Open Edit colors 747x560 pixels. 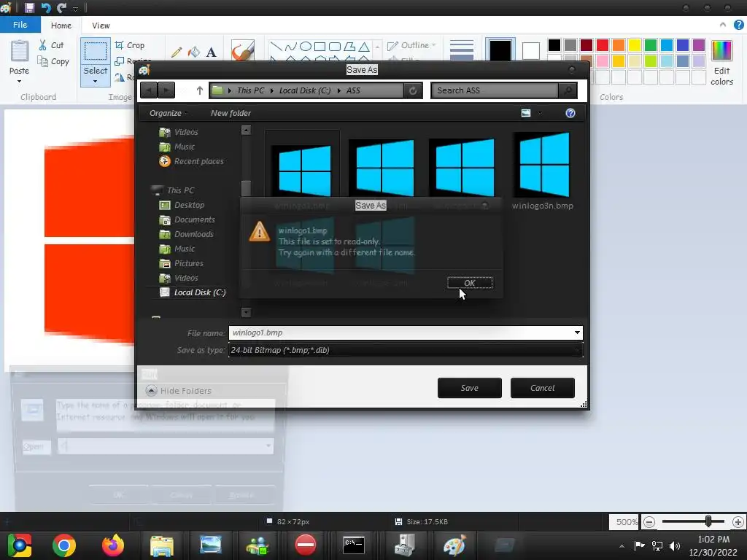point(721,63)
